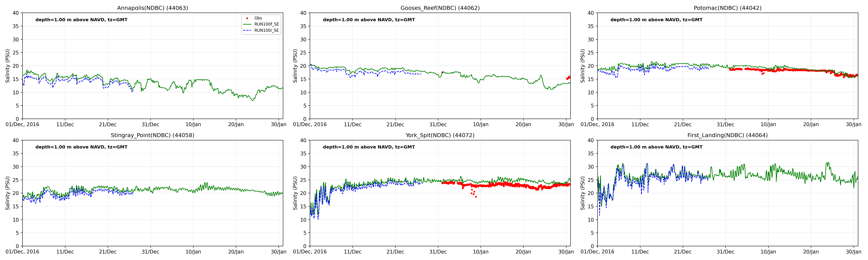This screenshot has height=260, width=868.
Task: Click the First_Landing(NDBC) (44064) plot title
Action: pos(728,135)
